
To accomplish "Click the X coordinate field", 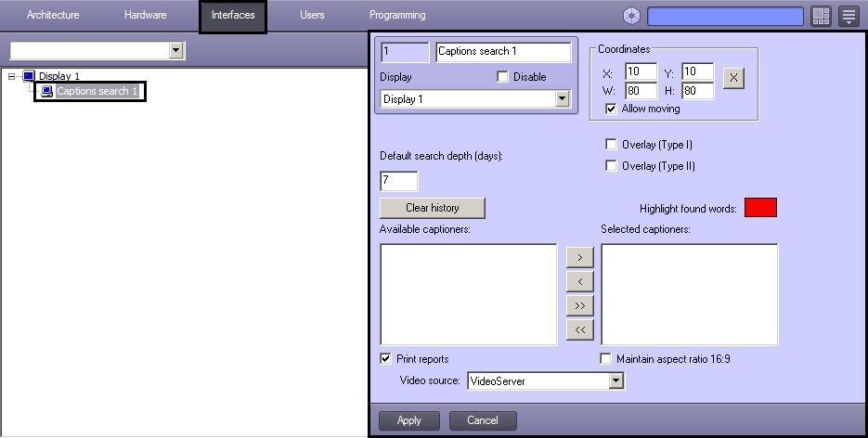I will 641,71.
